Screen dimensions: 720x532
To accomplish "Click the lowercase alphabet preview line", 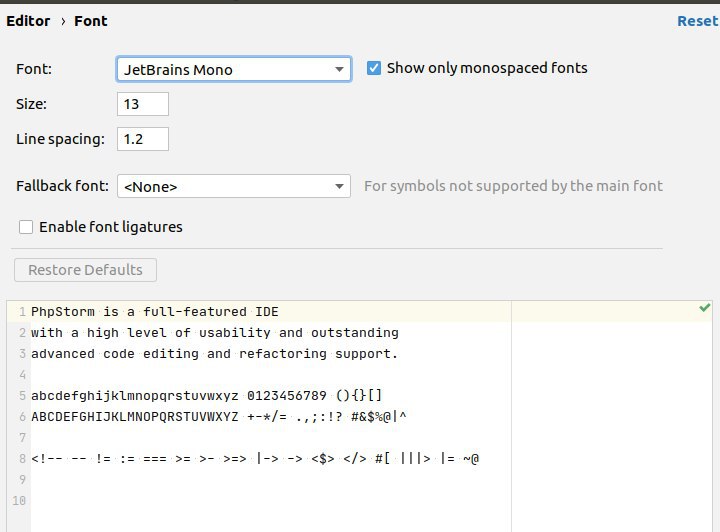I will point(207,396).
